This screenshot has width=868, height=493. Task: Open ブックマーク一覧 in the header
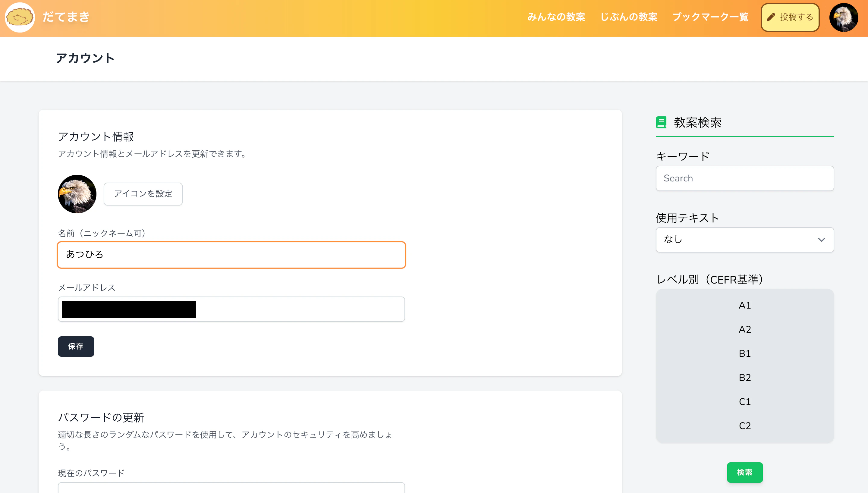point(710,17)
